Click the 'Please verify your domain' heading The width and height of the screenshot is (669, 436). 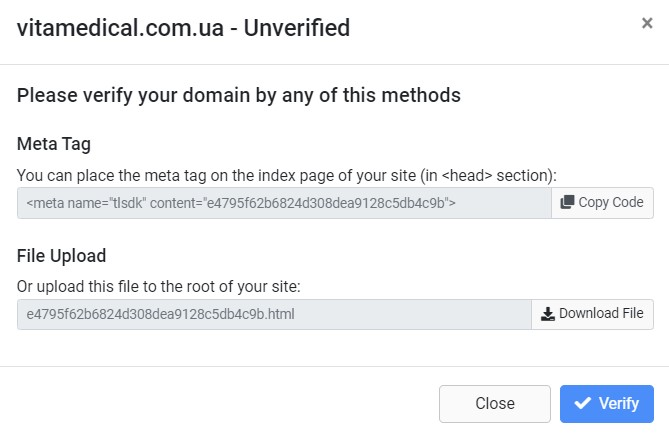pyautogui.click(x=238, y=96)
